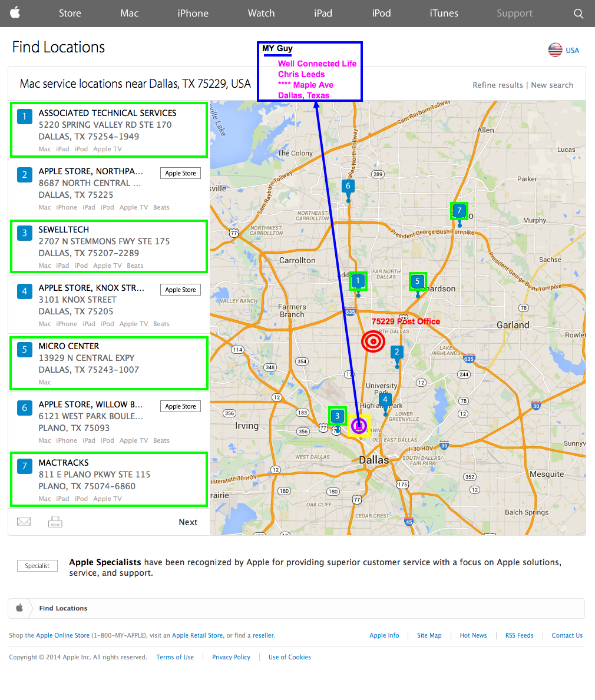Open the Privacy Policy link
Viewport: 595px width, 700px height.
(232, 657)
